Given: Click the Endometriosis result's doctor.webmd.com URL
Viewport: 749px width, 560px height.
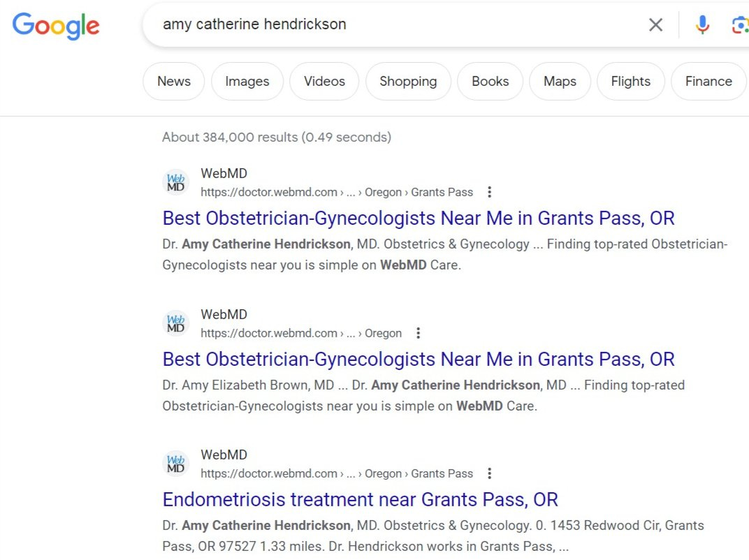Looking at the screenshot, I should point(337,473).
